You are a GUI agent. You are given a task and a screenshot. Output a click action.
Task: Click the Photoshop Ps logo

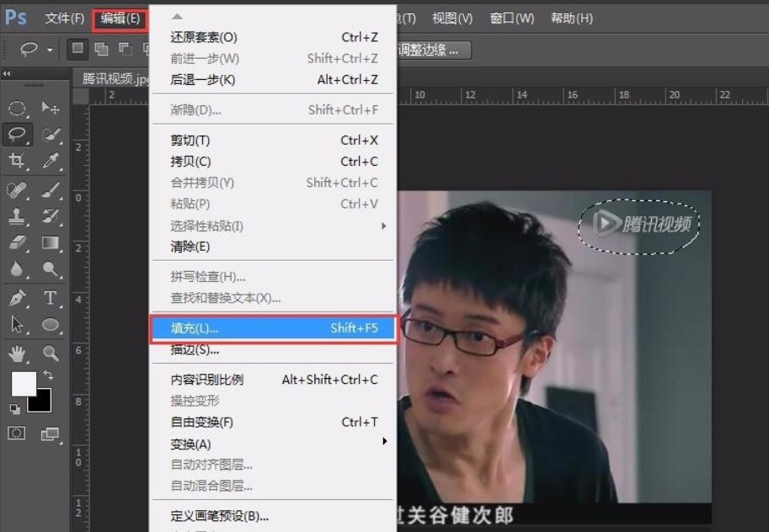coord(16,18)
